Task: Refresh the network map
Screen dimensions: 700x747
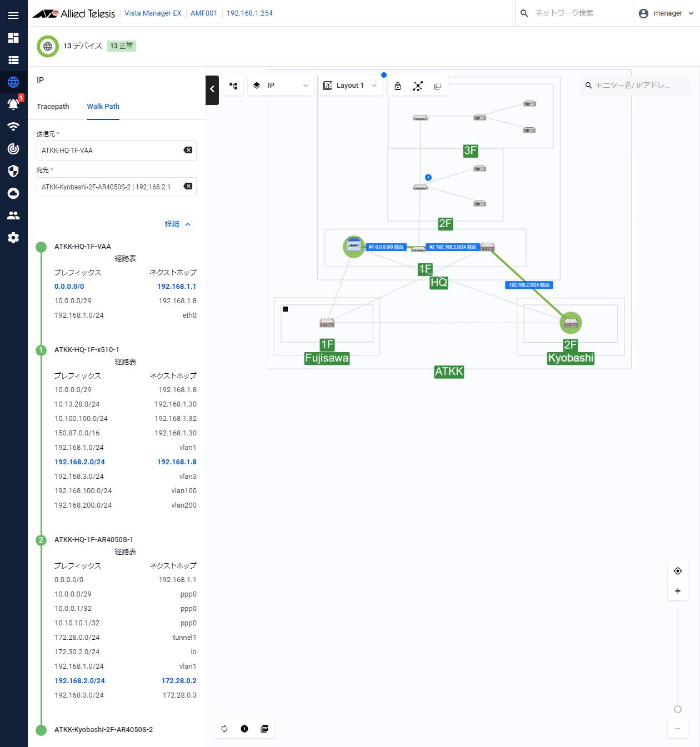Action: tap(224, 729)
